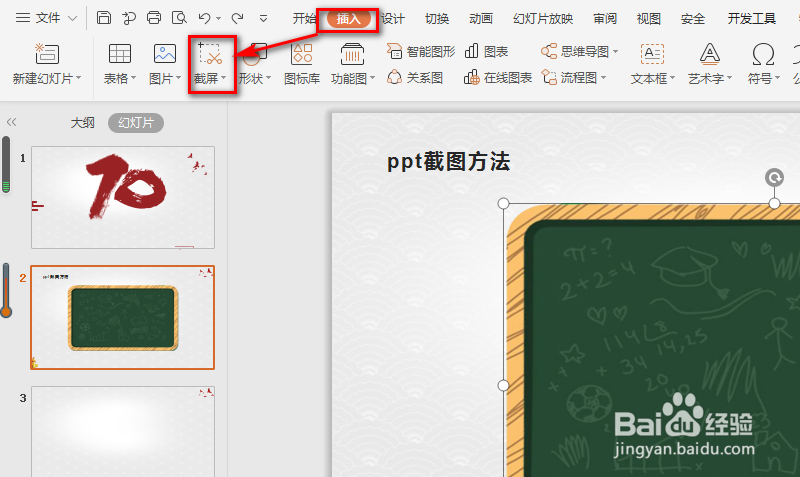Select slide 1 thumbnail with red 70
Image resolution: width=800 pixels, height=477 pixels.
click(123, 197)
